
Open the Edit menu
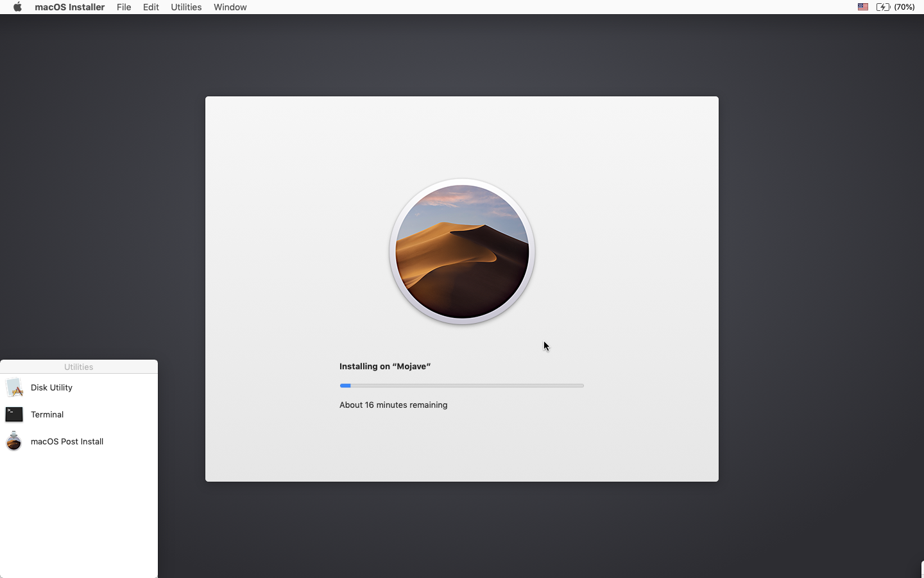click(150, 7)
